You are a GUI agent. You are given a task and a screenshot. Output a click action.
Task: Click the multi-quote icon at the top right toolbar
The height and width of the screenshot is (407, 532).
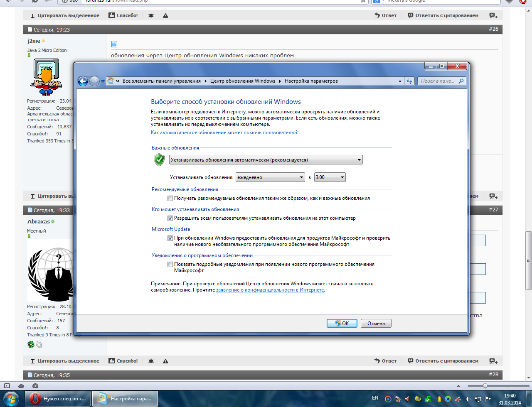point(493,15)
